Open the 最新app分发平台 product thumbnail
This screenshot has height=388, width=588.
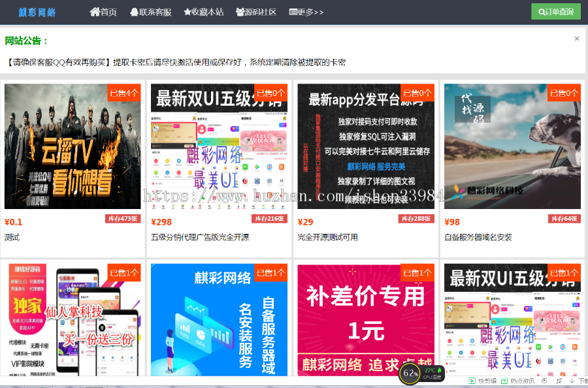tap(366, 146)
